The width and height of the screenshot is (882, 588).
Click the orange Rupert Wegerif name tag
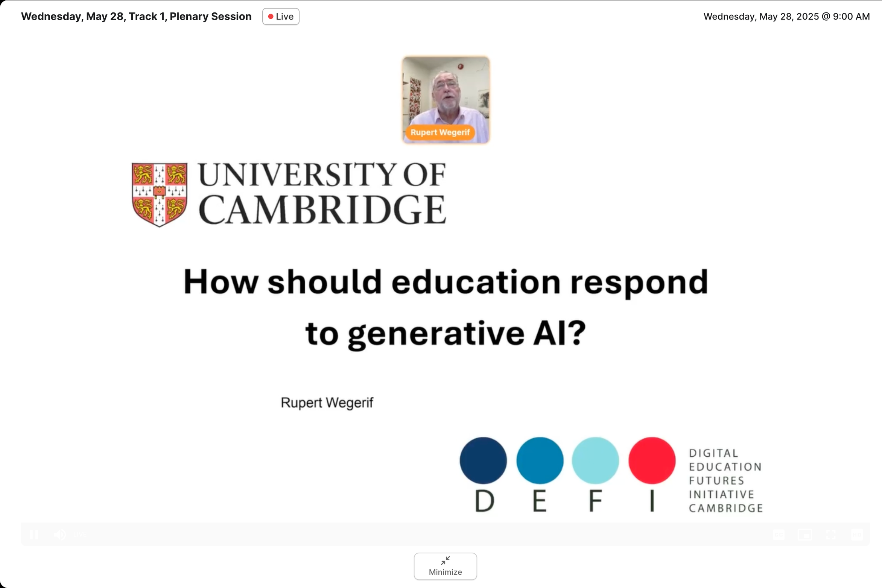(x=440, y=132)
